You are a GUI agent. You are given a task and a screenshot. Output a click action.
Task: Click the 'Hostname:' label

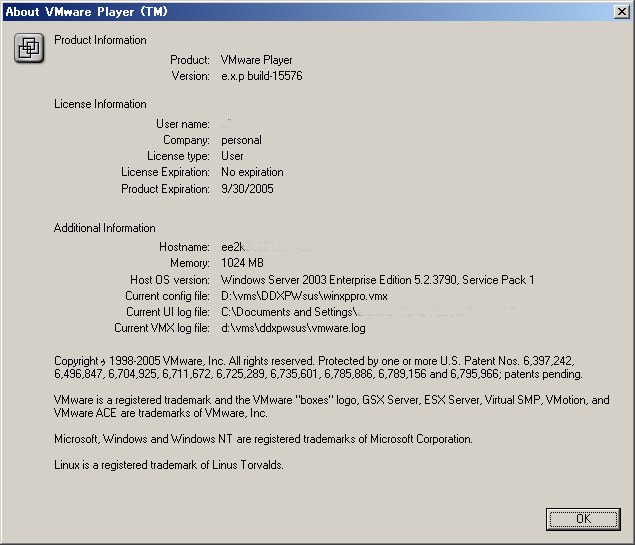(184, 247)
